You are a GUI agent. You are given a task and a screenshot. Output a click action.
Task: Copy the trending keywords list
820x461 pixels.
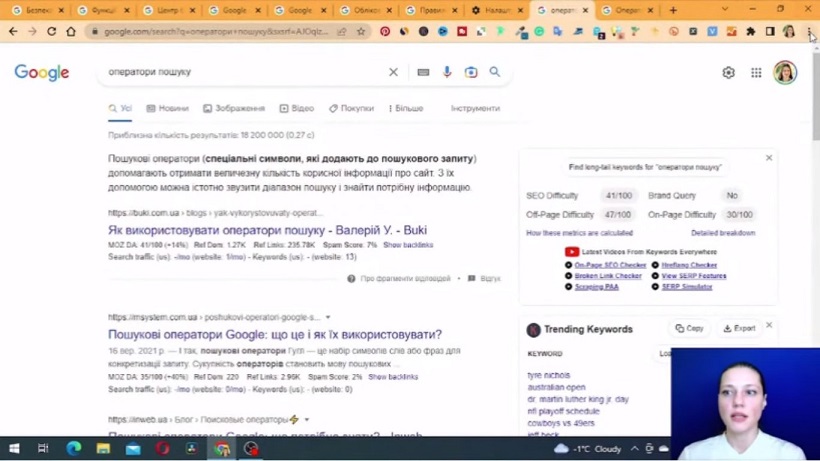pos(689,328)
